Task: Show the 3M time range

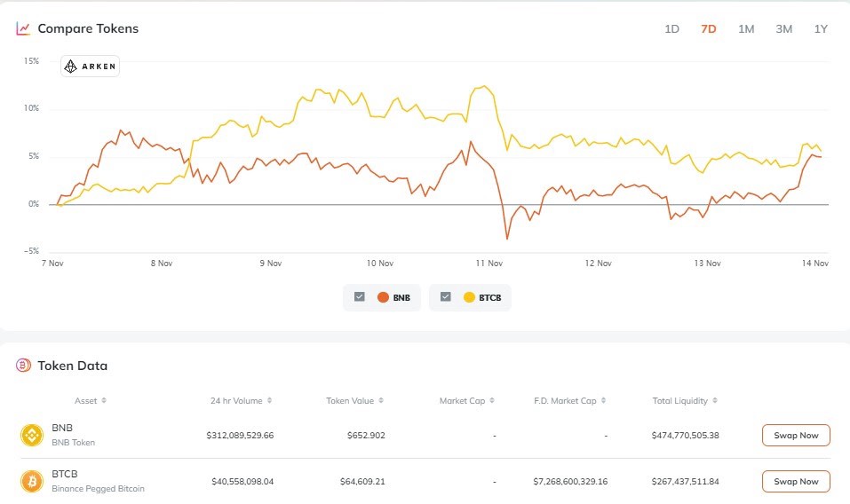Action: [784, 28]
